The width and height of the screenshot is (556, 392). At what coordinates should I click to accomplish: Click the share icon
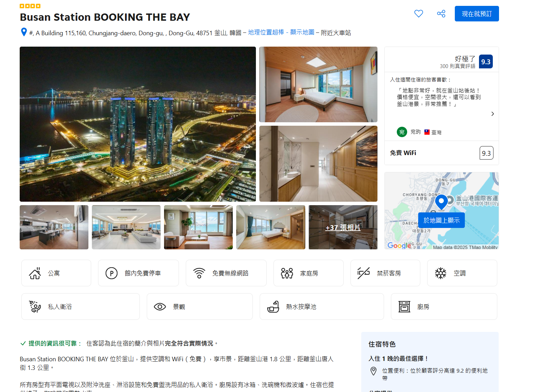(x=441, y=14)
